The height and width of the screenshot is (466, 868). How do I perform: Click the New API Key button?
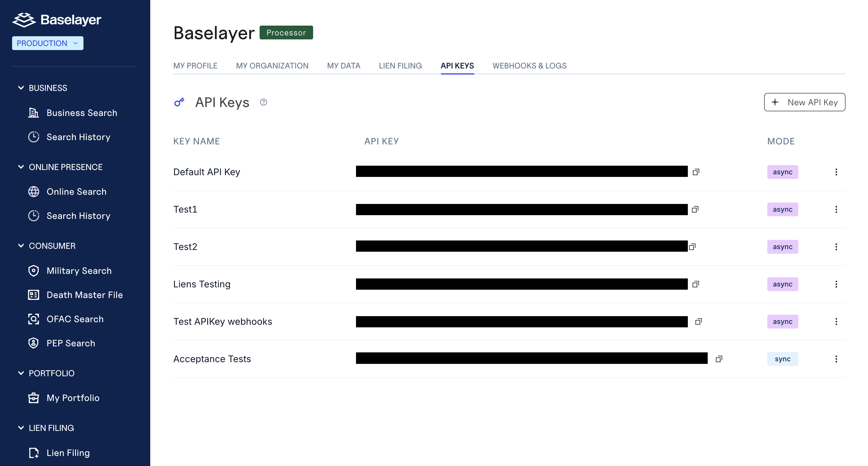point(804,102)
